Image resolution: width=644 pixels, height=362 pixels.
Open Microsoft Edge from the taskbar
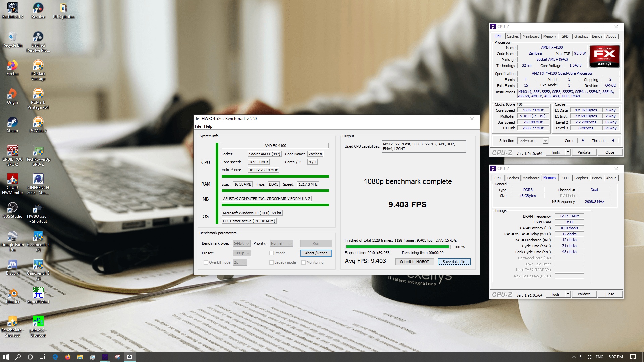[55, 357]
